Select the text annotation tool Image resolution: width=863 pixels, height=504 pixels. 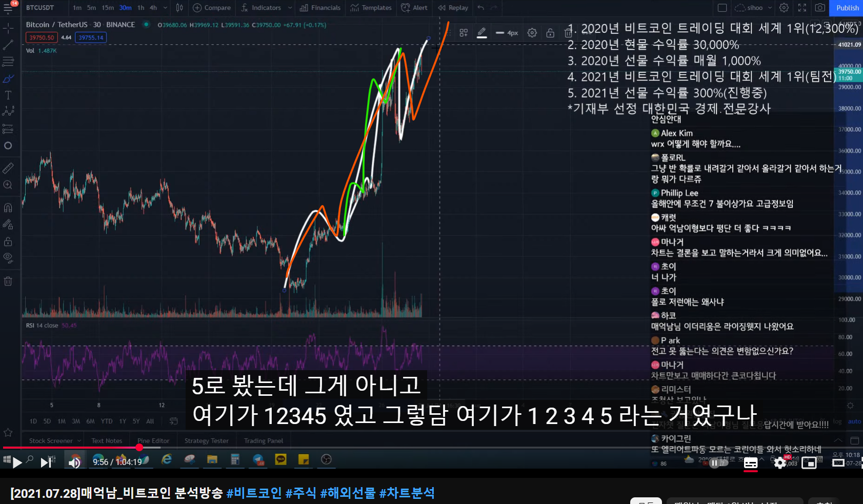[8, 95]
